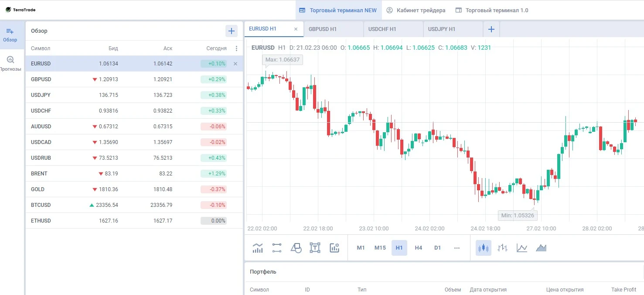The image size is (644, 295).
Task: Click BRENT +1.29% change badge
Action: (x=214, y=174)
